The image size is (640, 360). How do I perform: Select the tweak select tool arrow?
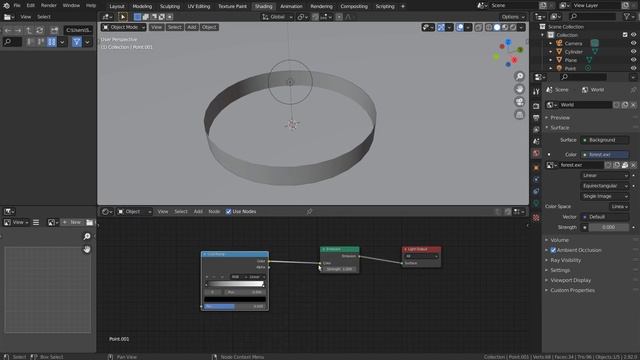[123, 17]
